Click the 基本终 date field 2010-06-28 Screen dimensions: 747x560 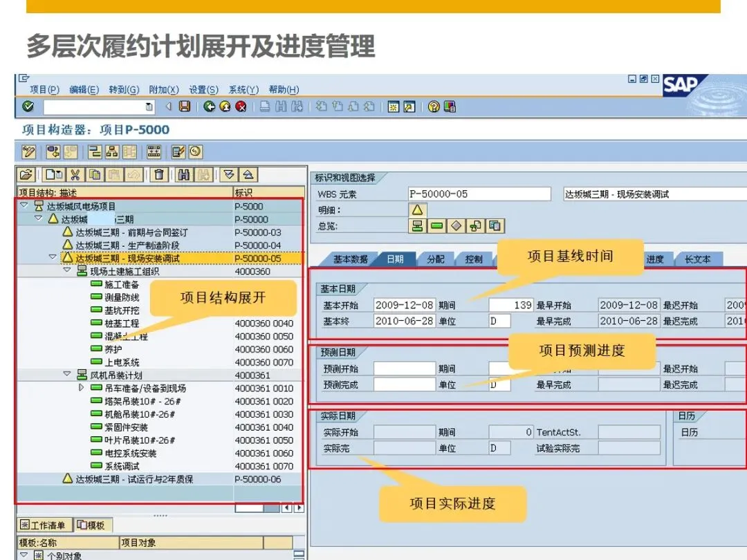click(x=405, y=321)
